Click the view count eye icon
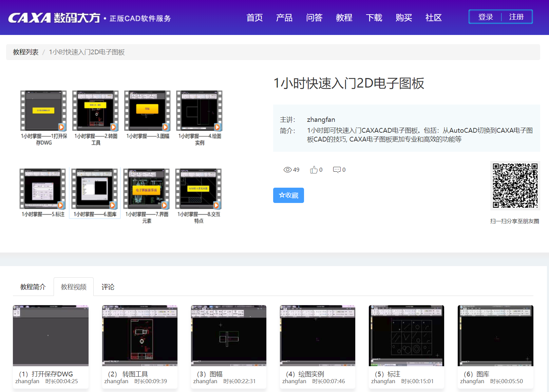Viewport: 549px width, 392px height. point(287,170)
